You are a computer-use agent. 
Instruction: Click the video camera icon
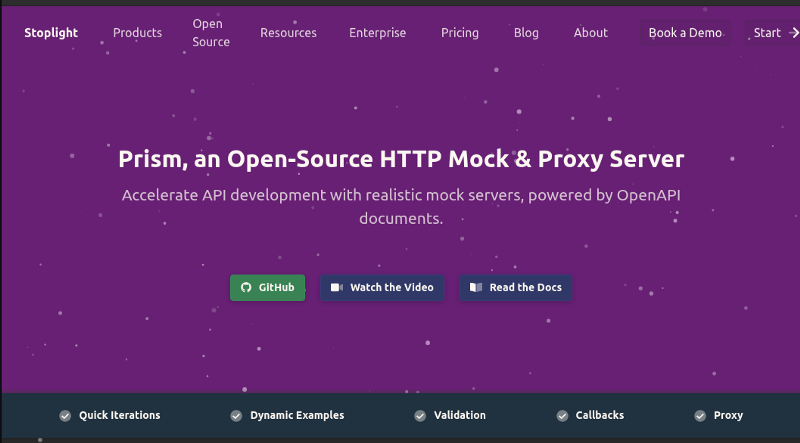pyautogui.click(x=337, y=288)
